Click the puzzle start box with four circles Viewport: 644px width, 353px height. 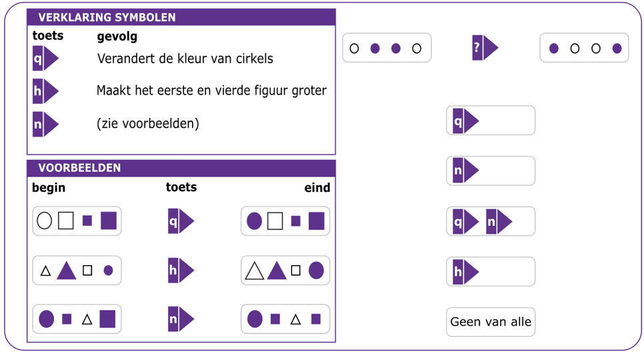387,47
